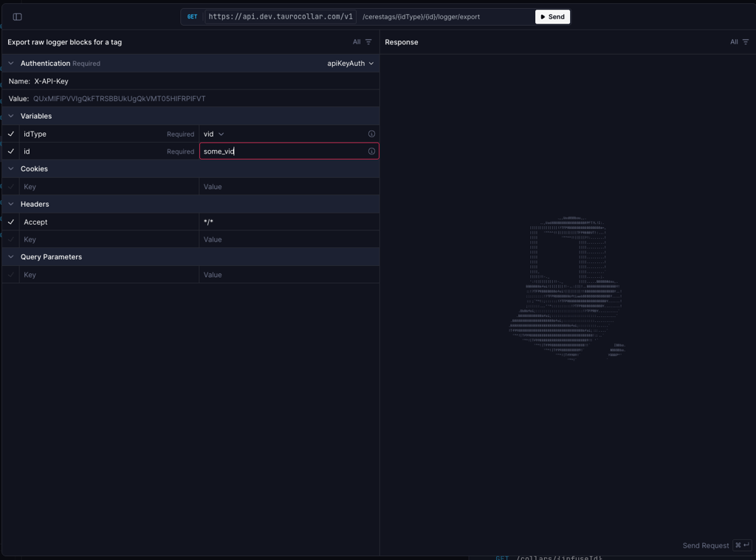
Task: Collapse the Query Parameters section
Action: pos(10,256)
